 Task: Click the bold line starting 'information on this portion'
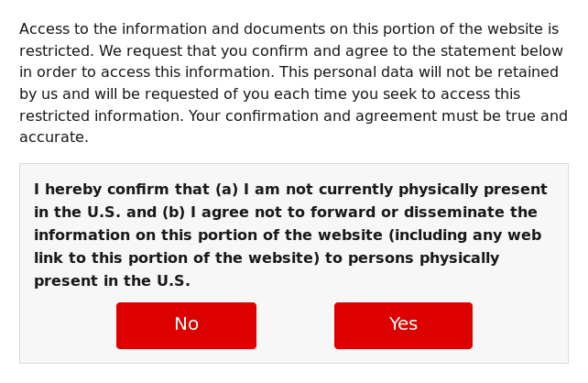(x=288, y=235)
